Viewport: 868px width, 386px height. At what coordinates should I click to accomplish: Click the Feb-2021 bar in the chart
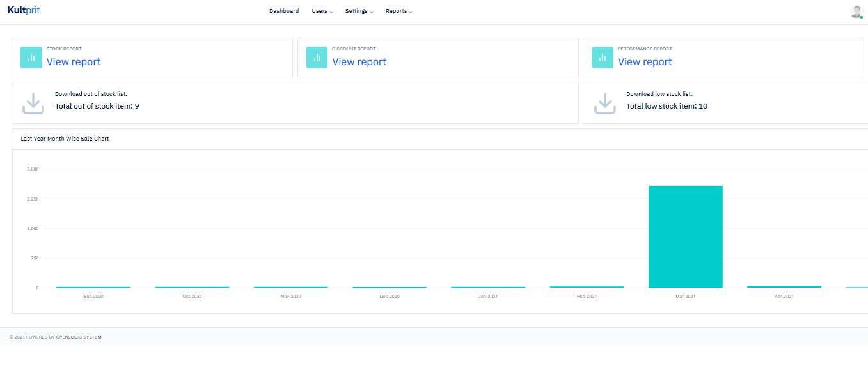pos(587,287)
